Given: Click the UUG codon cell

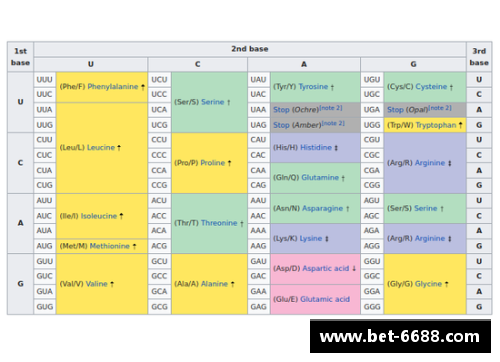Looking at the screenshot, I should point(45,125).
